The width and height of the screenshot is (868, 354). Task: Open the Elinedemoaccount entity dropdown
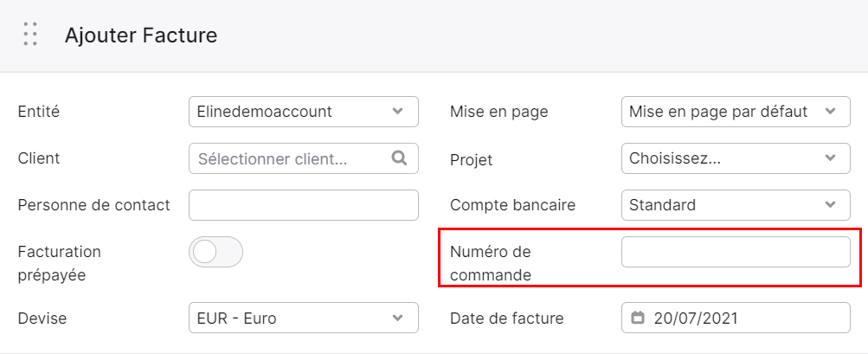pos(304,112)
